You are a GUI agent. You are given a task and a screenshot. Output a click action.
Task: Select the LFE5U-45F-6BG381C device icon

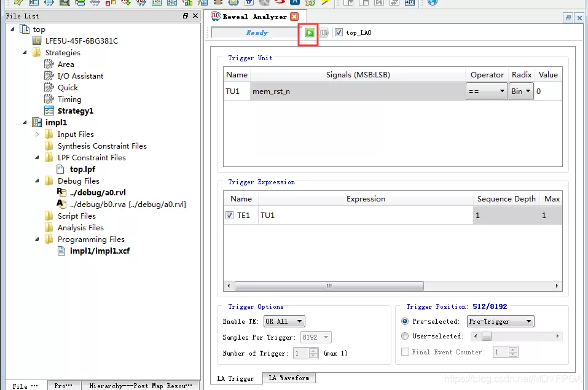pos(37,41)
